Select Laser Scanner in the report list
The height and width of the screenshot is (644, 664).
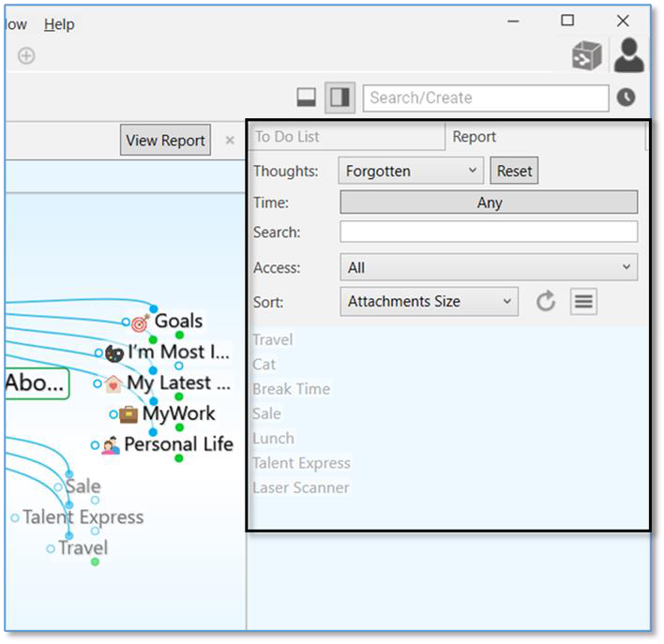click(x=300, y=487)
